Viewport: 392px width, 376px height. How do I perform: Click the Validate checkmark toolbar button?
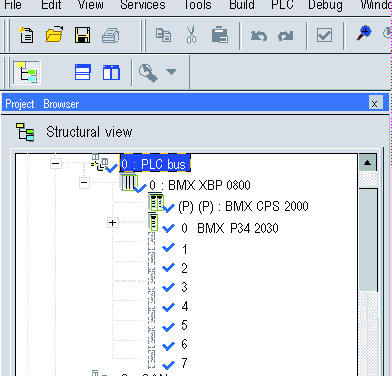(324, 35)
